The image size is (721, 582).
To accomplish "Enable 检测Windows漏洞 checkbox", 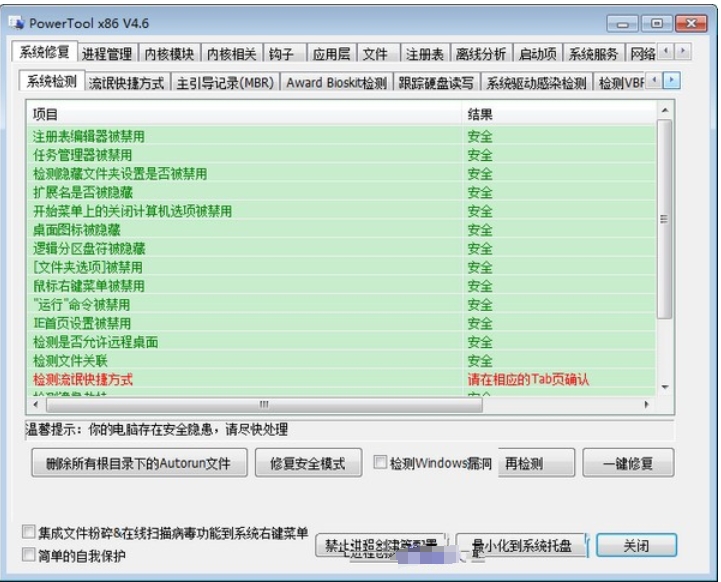I will [x=380, y=462].
